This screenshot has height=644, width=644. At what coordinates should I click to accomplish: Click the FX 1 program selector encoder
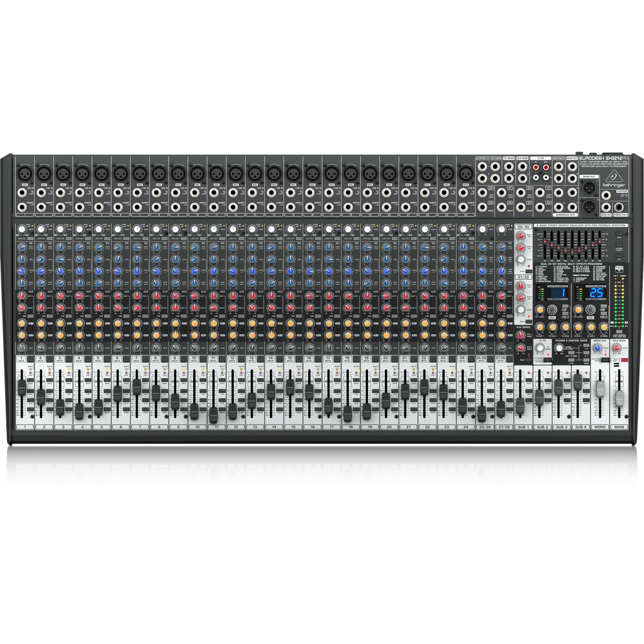(552, 309)
